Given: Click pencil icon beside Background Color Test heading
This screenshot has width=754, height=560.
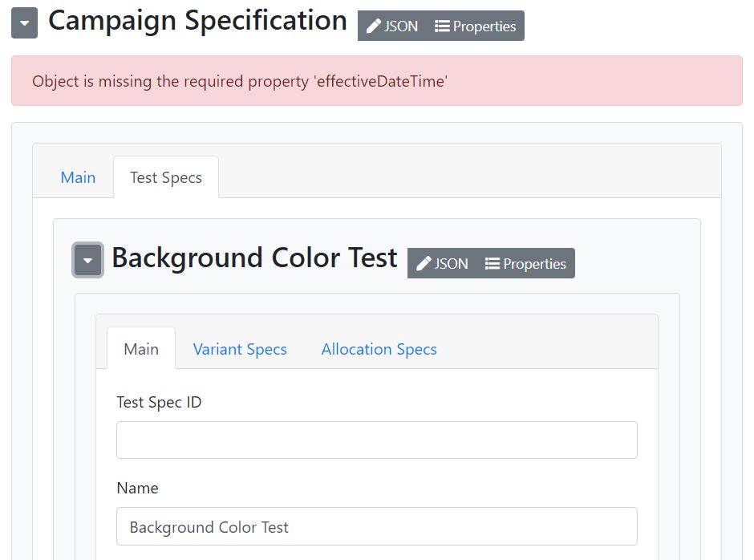Looking at the screenshot, I should pos(424,264).
